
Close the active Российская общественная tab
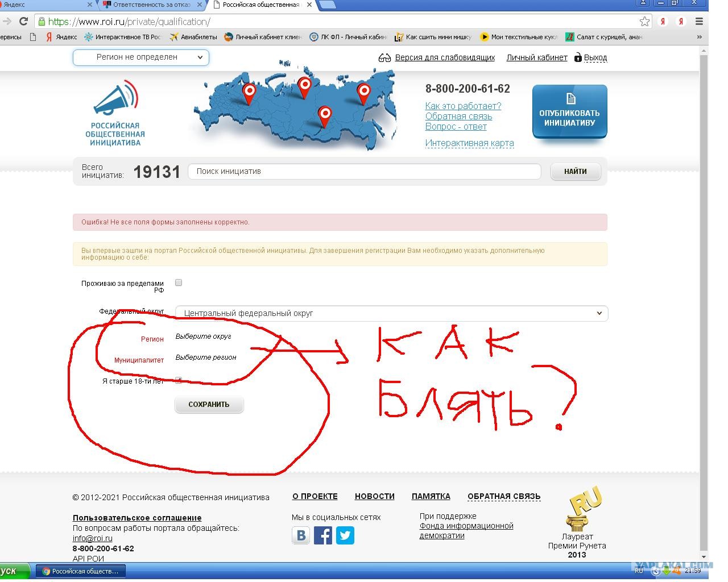(309, 5)
